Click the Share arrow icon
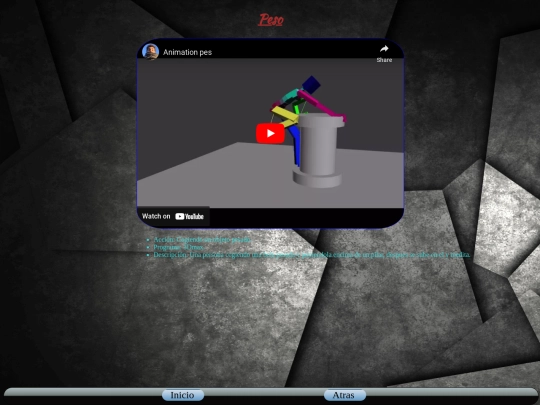Image resolution: width=540 pixels, height=405 pixels. pos(384,49)
